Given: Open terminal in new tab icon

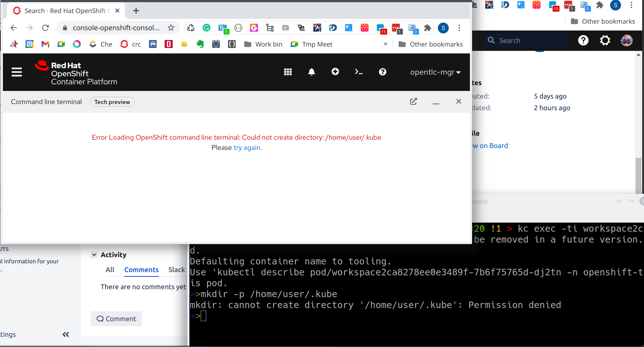Looking at the screenshot, I should [x=413, y=101].
